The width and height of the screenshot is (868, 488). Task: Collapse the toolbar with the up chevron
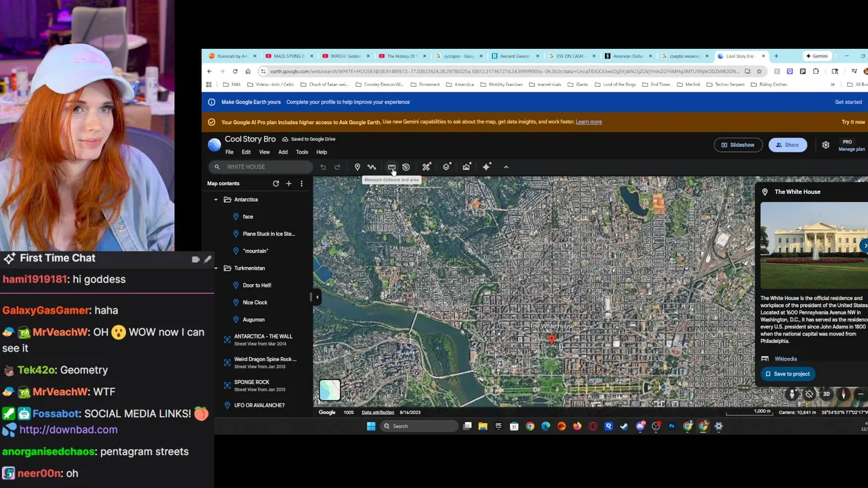tap(506, 167)
